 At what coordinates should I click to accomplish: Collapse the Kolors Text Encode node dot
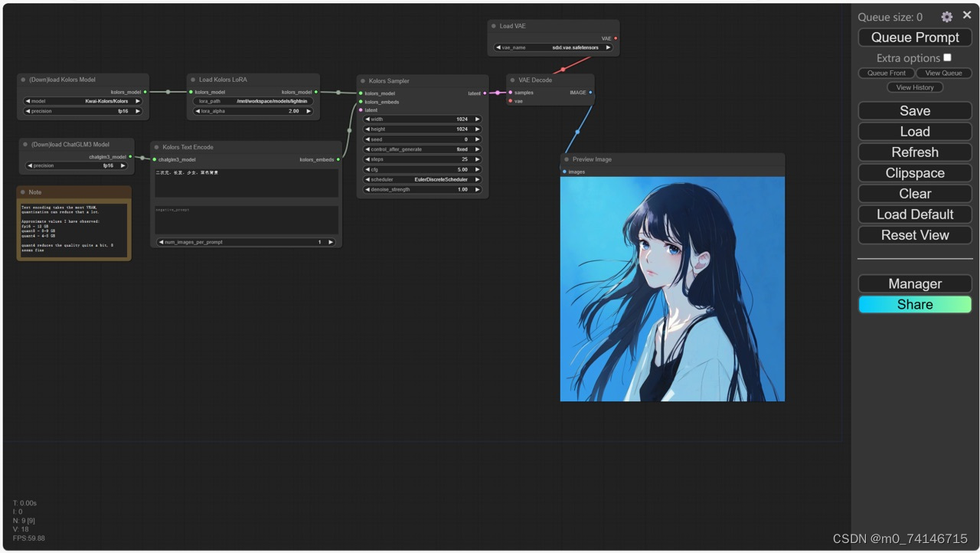tap(157, 147)
